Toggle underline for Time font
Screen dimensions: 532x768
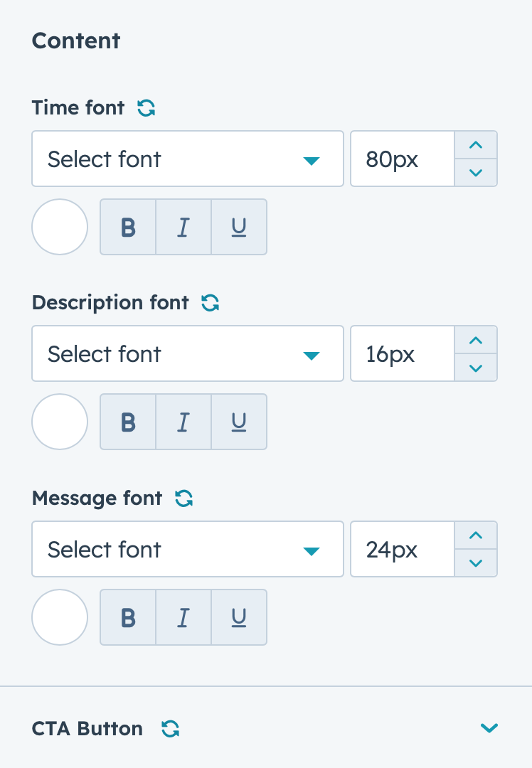tap(239, 227)
